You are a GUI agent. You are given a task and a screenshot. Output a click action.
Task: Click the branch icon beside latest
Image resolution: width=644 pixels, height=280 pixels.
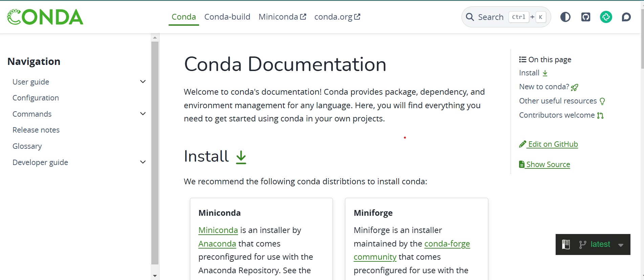tap(582, 244)
